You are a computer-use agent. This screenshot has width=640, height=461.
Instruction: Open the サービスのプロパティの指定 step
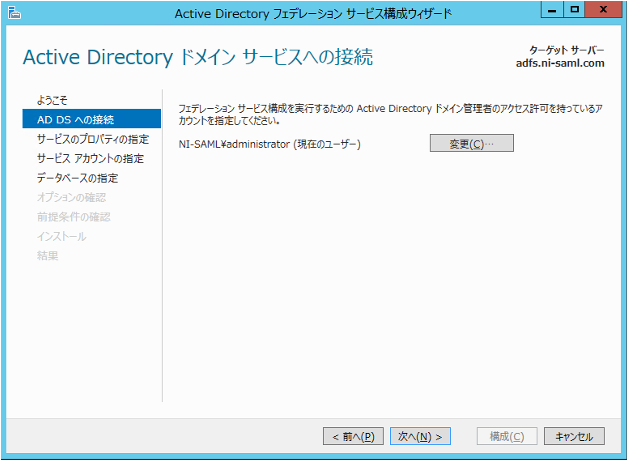point(93,139)
